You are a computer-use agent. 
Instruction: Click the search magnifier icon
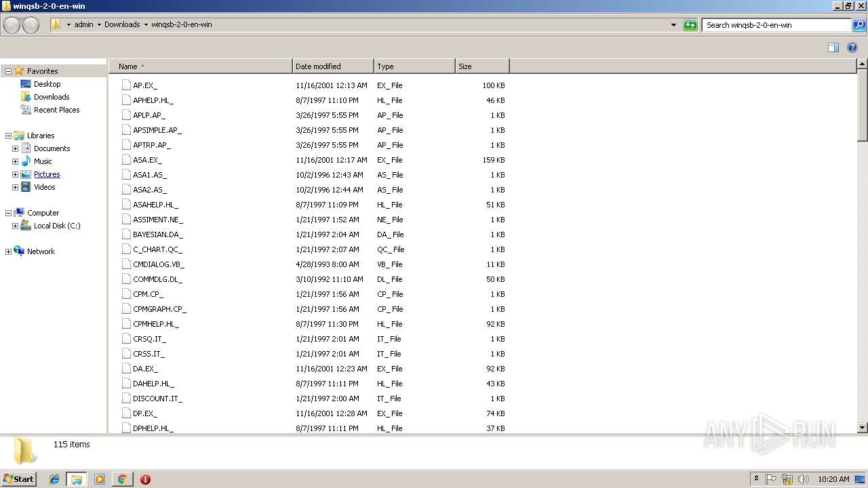(x=859, y=25)
